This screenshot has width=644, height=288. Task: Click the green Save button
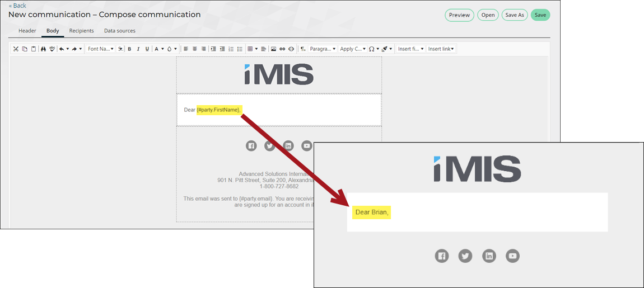click(x=540, y=15)
